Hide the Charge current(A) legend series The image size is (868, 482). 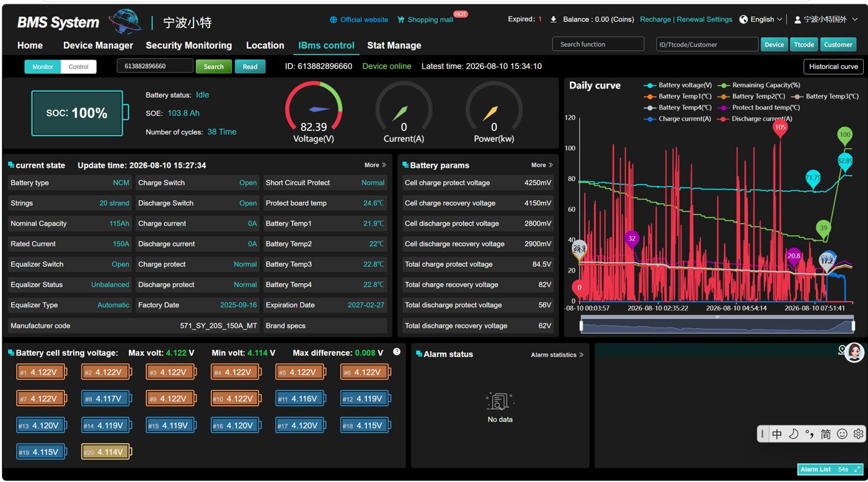678,119
